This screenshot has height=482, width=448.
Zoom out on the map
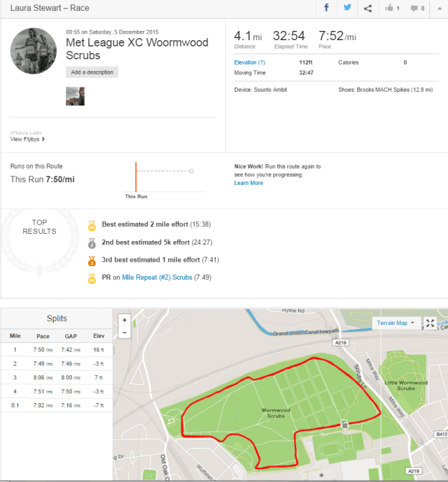tap(125, 332)
